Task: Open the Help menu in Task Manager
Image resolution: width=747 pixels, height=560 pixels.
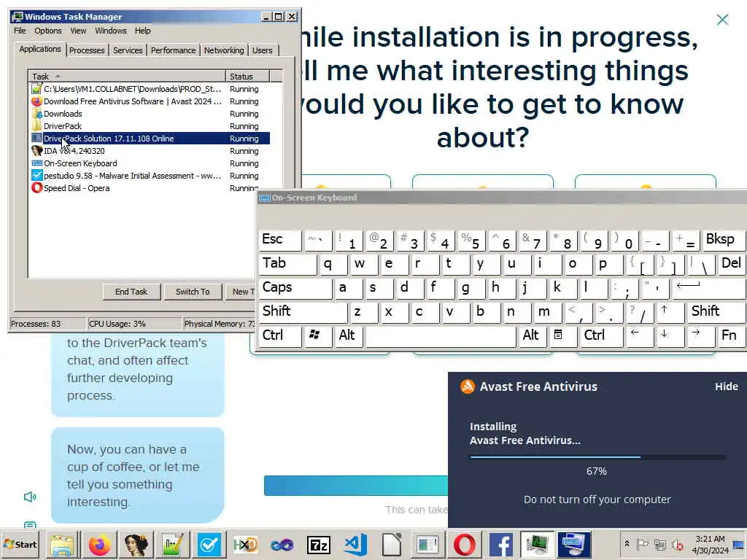Action: (x=142, y=31)
